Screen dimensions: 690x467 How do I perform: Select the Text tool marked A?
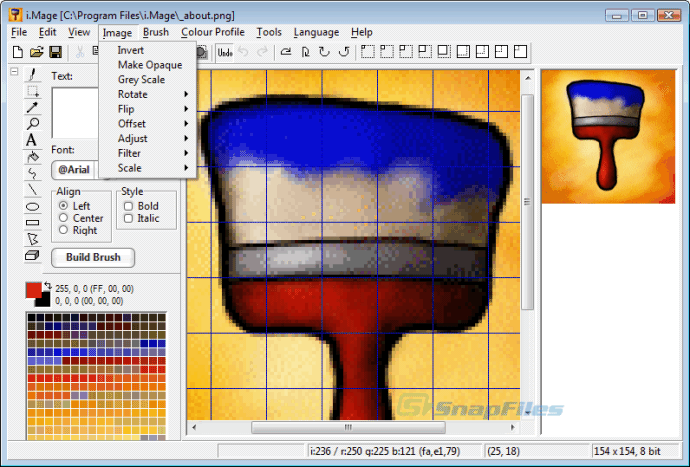pos(31,140)
